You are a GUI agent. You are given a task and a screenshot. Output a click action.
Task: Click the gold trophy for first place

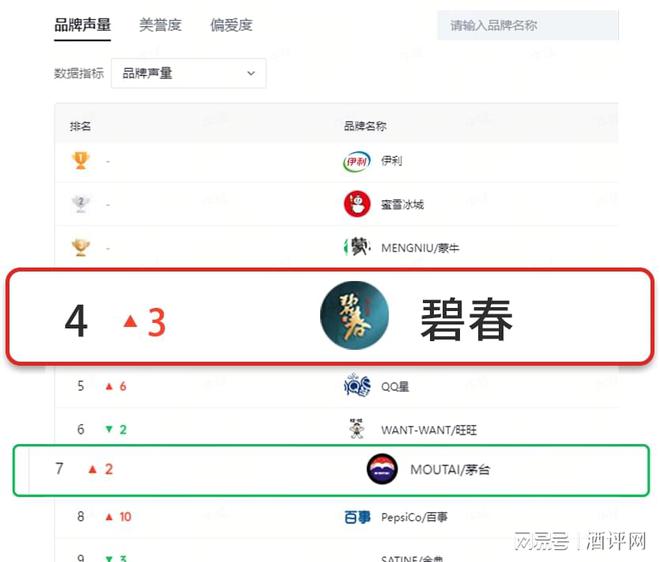[x=81, y=160]
